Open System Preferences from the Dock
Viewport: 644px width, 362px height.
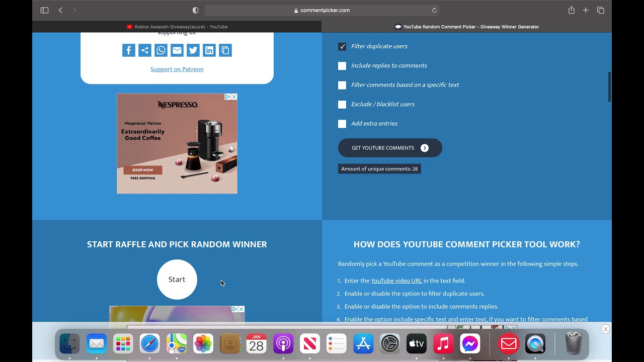[x=390, y=344]
